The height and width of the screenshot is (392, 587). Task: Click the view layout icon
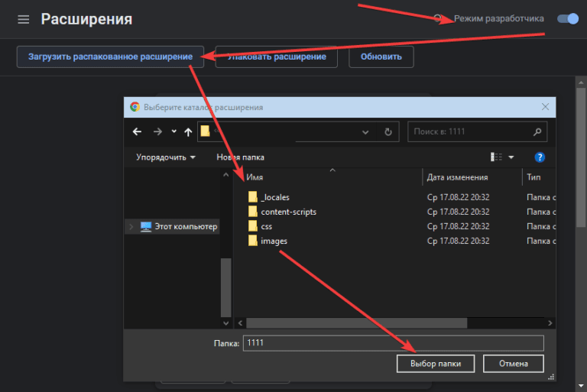pos(497,157)
